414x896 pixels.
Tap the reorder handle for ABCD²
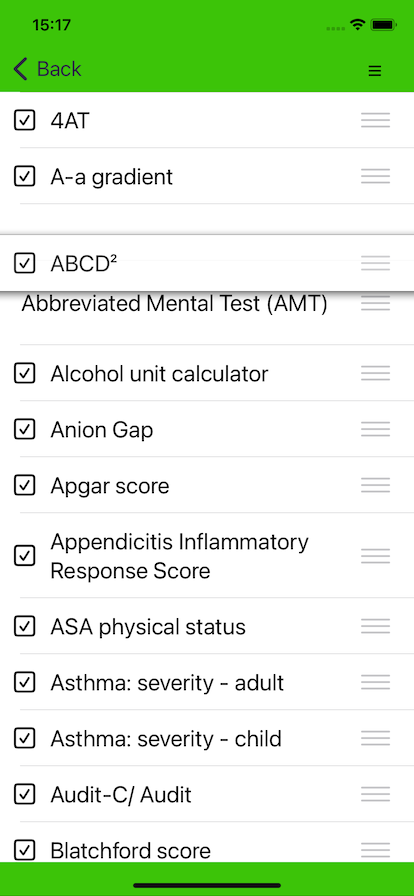point(375,263)
